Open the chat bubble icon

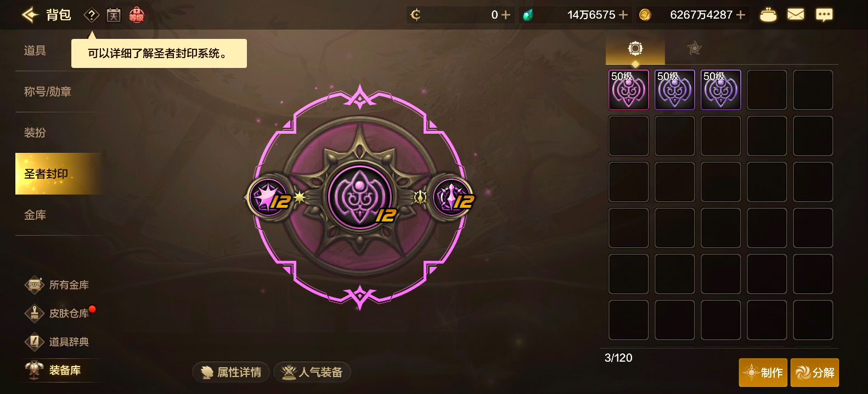click(824, 15)
